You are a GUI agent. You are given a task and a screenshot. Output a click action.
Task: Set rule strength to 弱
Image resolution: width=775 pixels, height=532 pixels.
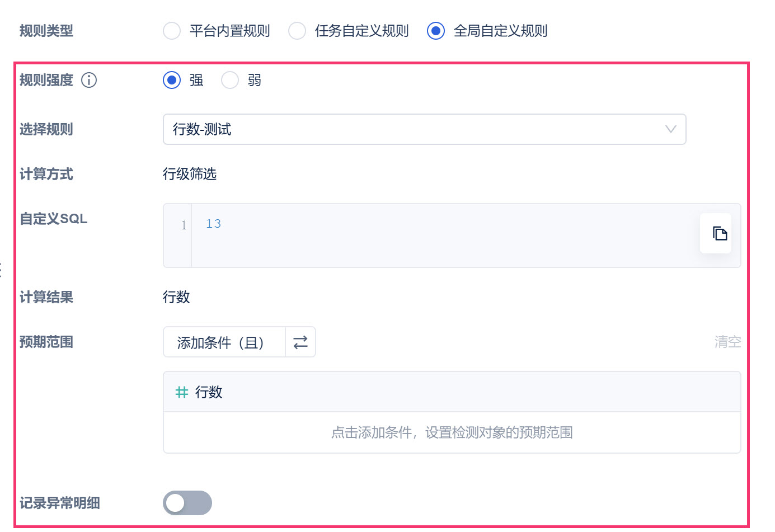point(230,81)
